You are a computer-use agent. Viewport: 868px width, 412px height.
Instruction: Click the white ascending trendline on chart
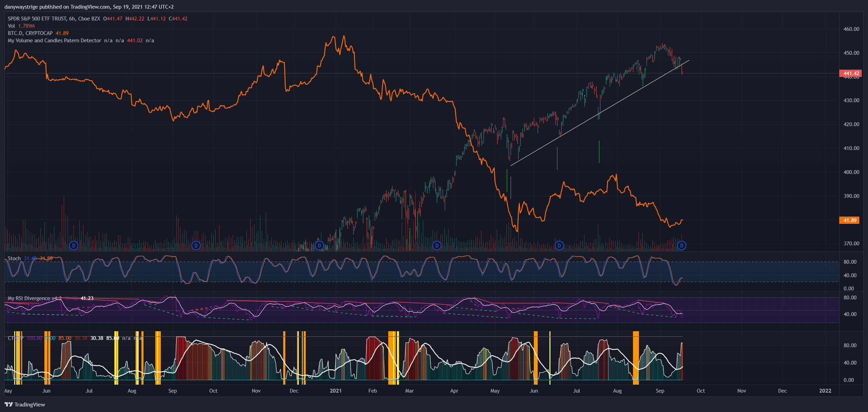tap(600, 113)
